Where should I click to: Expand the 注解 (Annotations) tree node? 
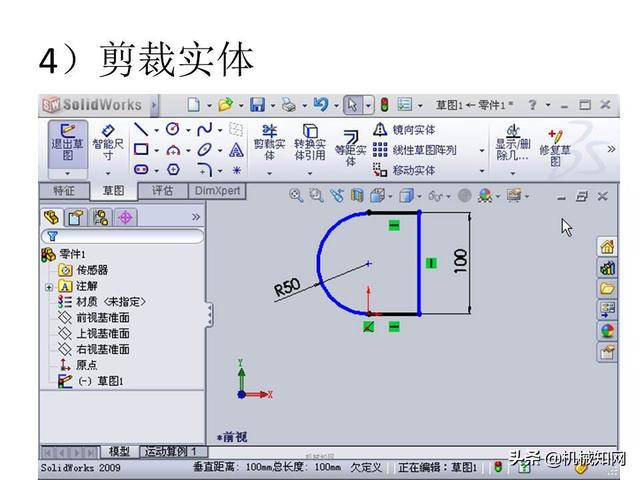click(x=48, y=286)
